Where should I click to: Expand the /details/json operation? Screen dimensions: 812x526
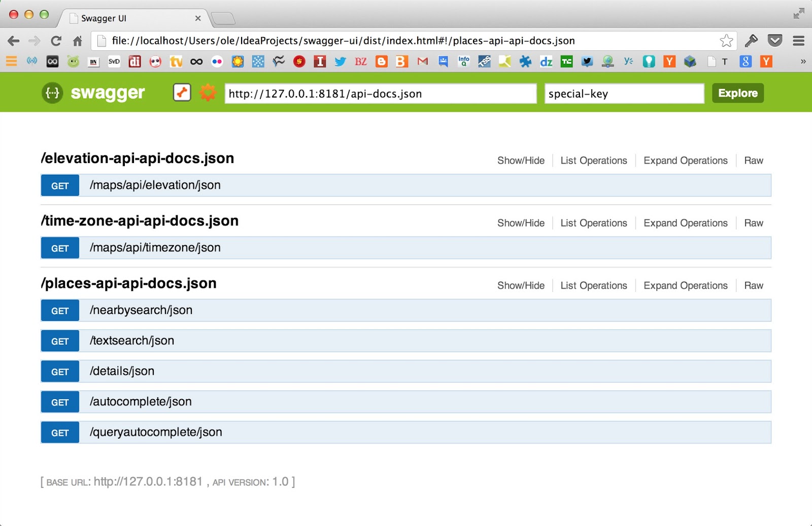pos(406,371)
